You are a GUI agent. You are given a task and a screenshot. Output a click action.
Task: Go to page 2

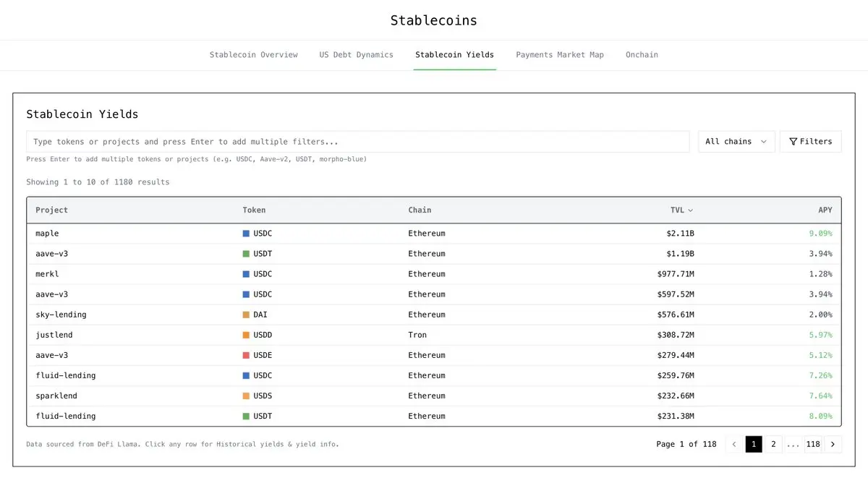click(x=773, y=444)
